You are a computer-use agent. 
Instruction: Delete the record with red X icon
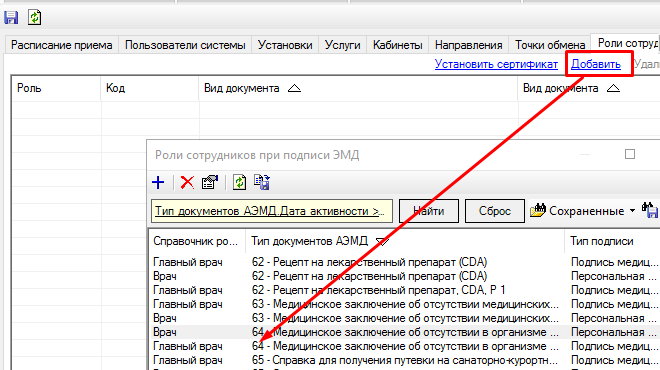coord(187,182)
